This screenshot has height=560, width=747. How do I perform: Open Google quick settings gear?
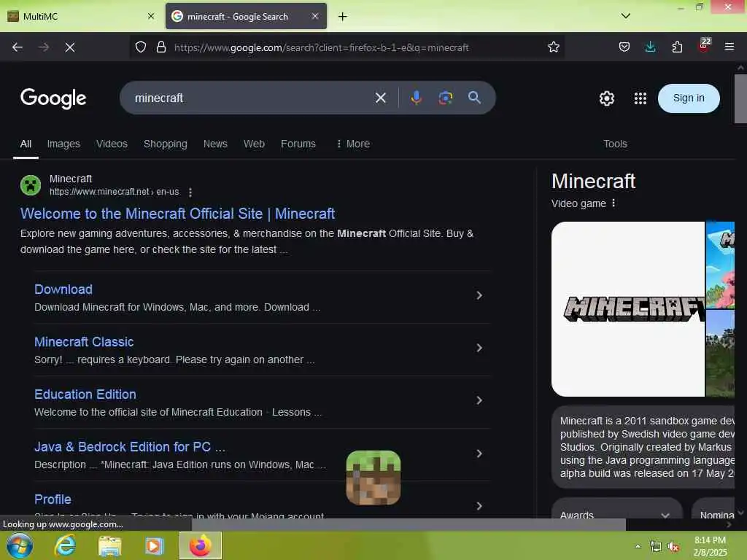606,98
